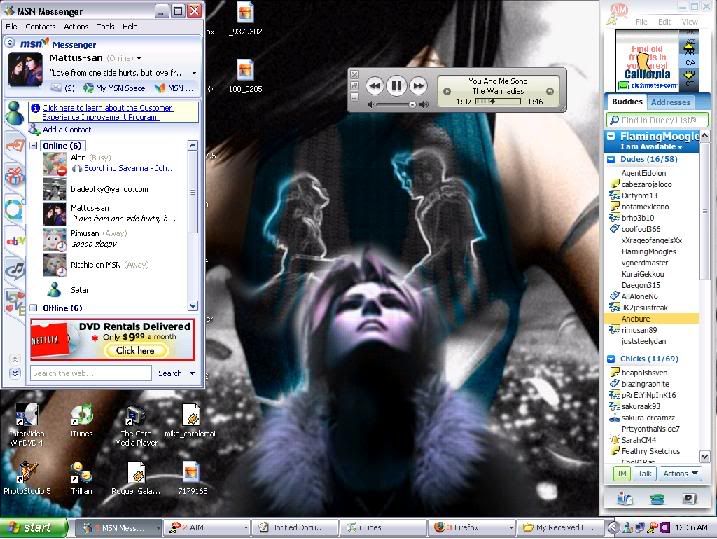Select the highlighted AIM buddy in Dudes
This screenshot has width=717, height=539.
click(x=652, y=319)
